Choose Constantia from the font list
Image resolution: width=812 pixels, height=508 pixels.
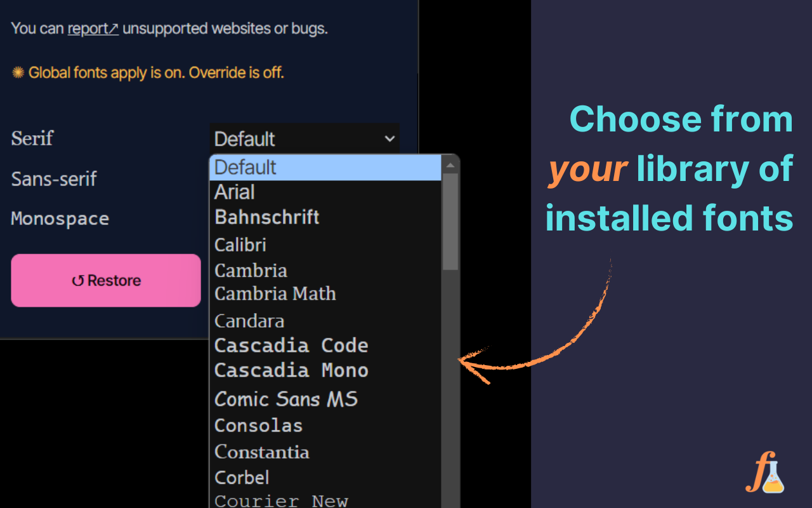(x=325, y=452)
